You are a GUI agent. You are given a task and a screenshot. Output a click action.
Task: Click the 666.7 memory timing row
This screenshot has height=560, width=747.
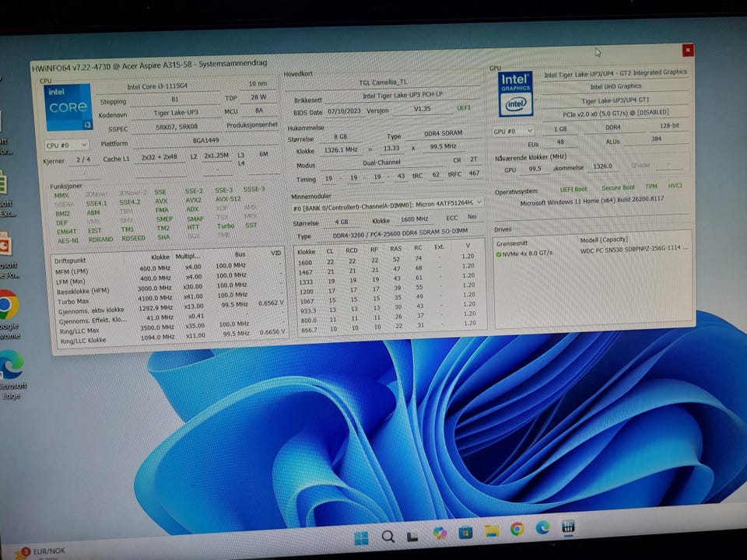pyautogui.click(x=389, y=327)
